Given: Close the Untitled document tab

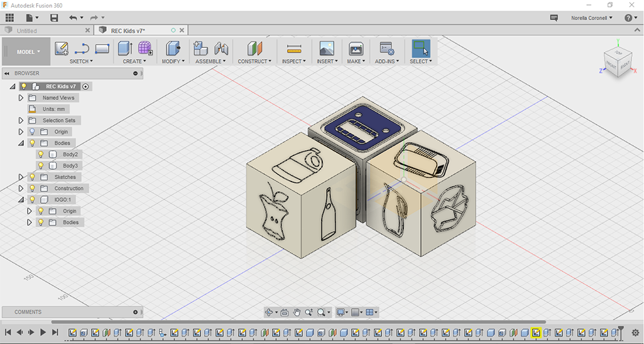Looking at the screenshot, I should [87, 30].
